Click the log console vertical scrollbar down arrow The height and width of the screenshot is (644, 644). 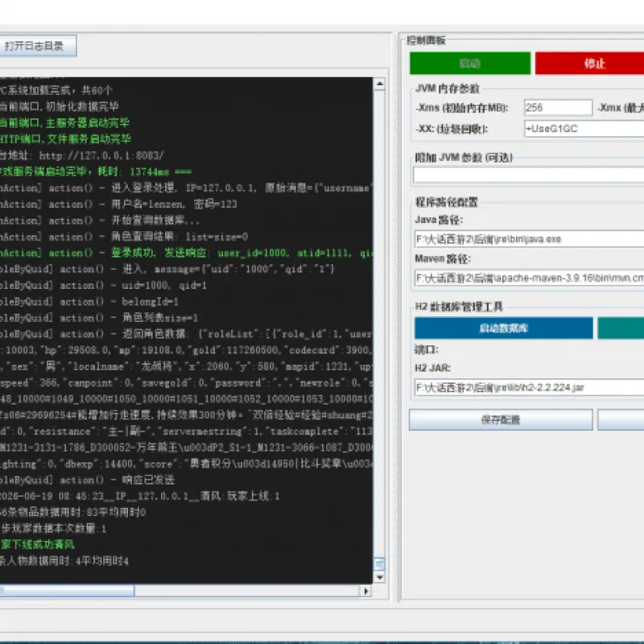tap(379, 577)
